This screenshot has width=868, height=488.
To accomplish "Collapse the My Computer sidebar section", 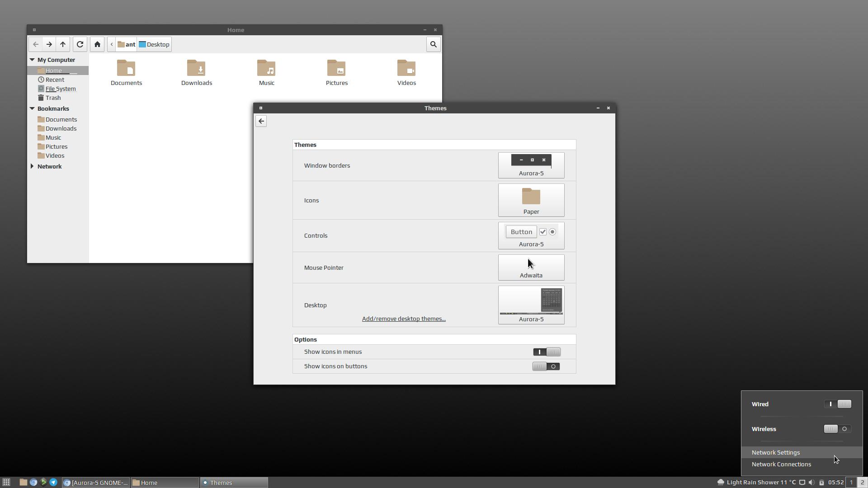I will [32, 60].
